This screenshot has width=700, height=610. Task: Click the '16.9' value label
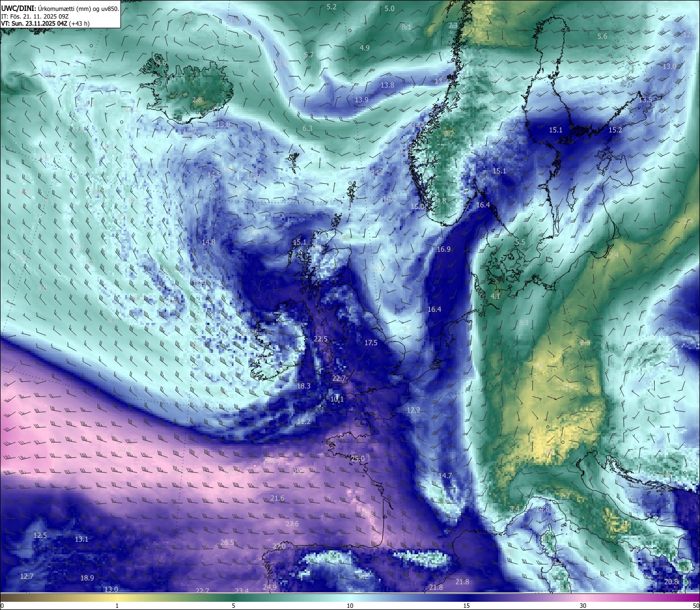(444, 249)
